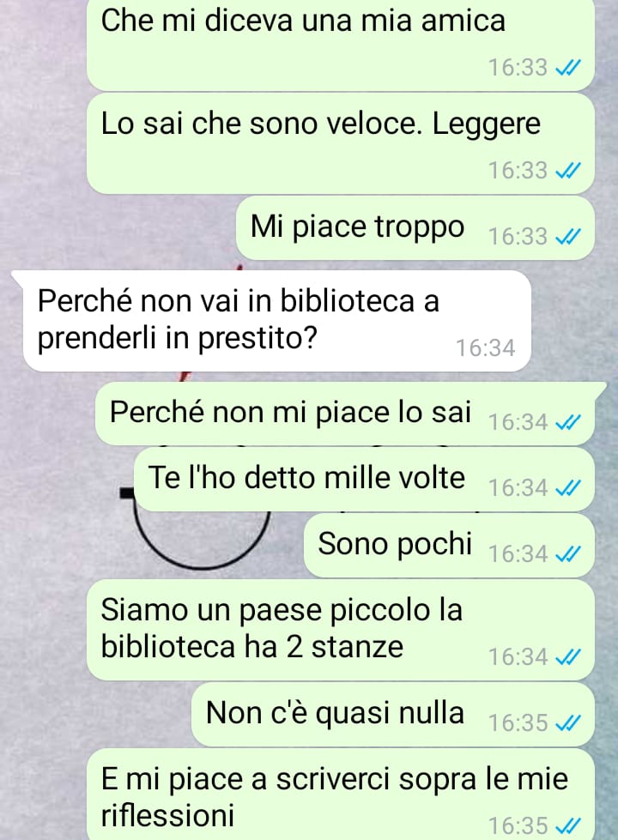The width and height of the screenshot is (618, 840).
Task: Click the blue ticks on "Non c'è quasi nulla"
Action: point(567,724)
